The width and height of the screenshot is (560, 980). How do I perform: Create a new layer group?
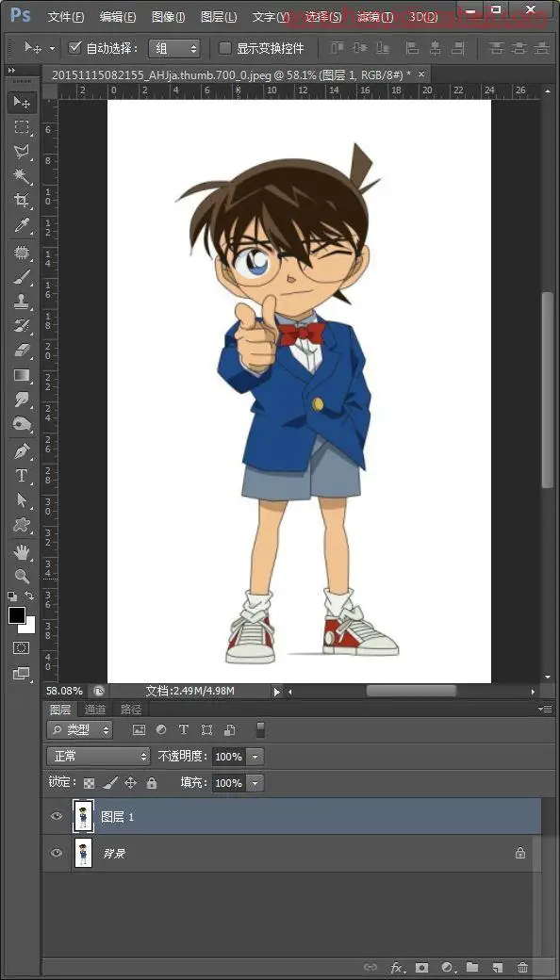point(472,968)
